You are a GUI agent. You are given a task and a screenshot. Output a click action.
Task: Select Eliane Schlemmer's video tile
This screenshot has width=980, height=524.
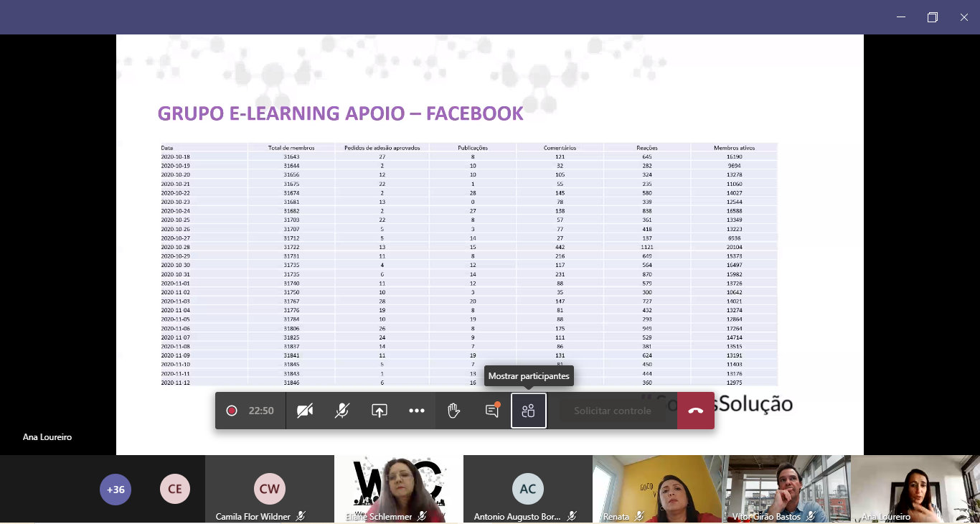[x=399, y=488]
